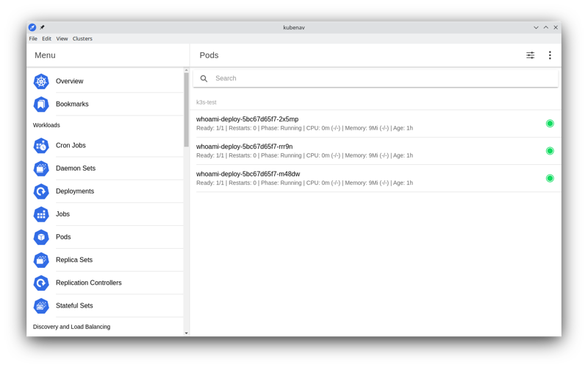Click green status dot for pod rrr9n
The height and width of the screenshot is (368, 588).
click(550, 151)
